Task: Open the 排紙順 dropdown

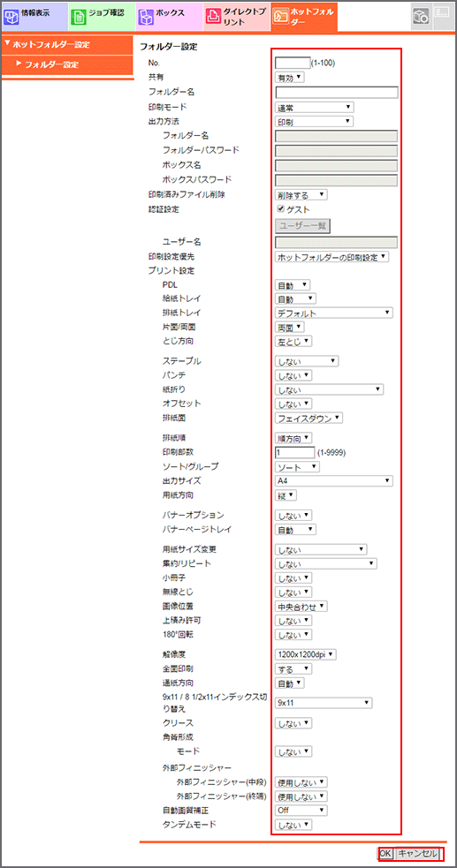Action: pyautogui.click(x=295, y=439)
